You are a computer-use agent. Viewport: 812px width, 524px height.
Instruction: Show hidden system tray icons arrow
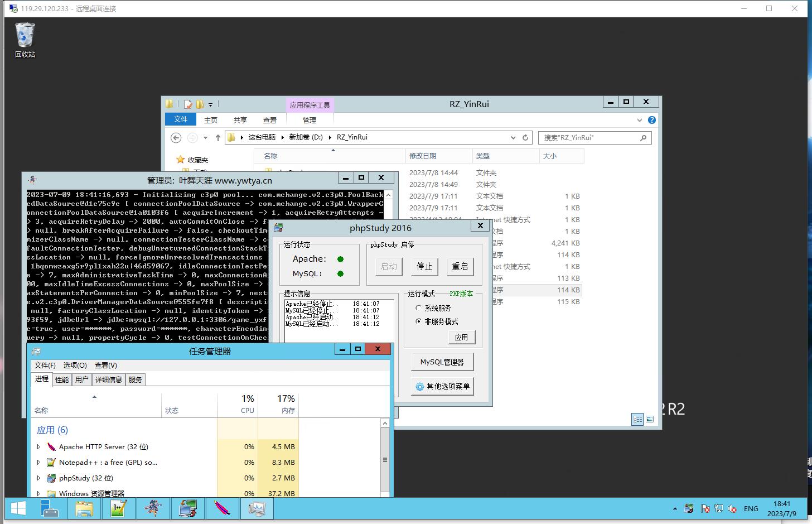pos(675,509)
